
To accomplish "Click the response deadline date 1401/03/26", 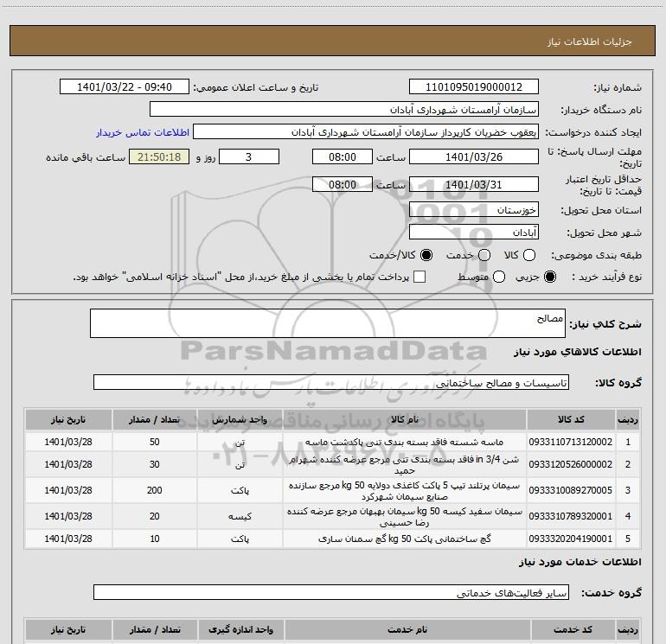I will (x=474, y=157).
